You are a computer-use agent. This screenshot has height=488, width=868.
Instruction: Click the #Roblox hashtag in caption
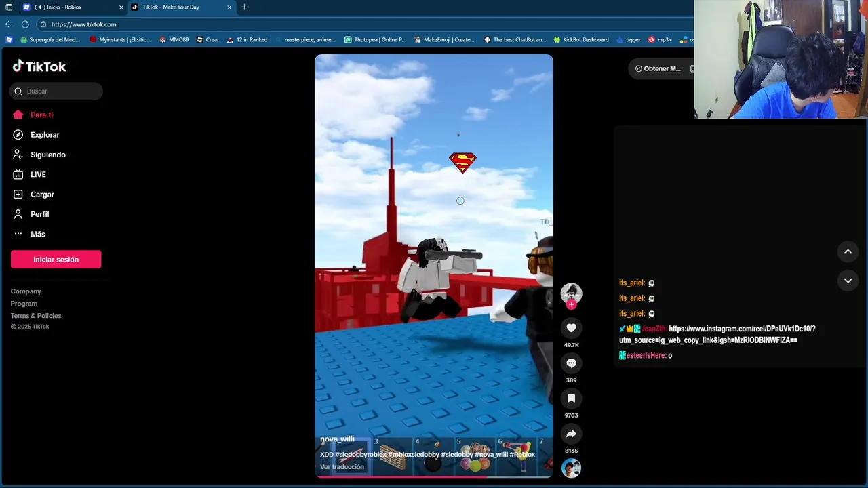522,455
